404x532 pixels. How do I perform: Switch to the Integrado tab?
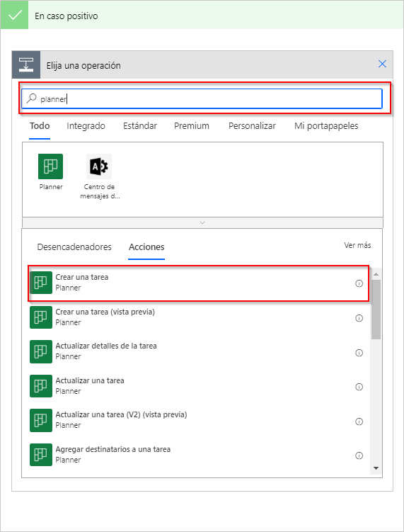86,126
